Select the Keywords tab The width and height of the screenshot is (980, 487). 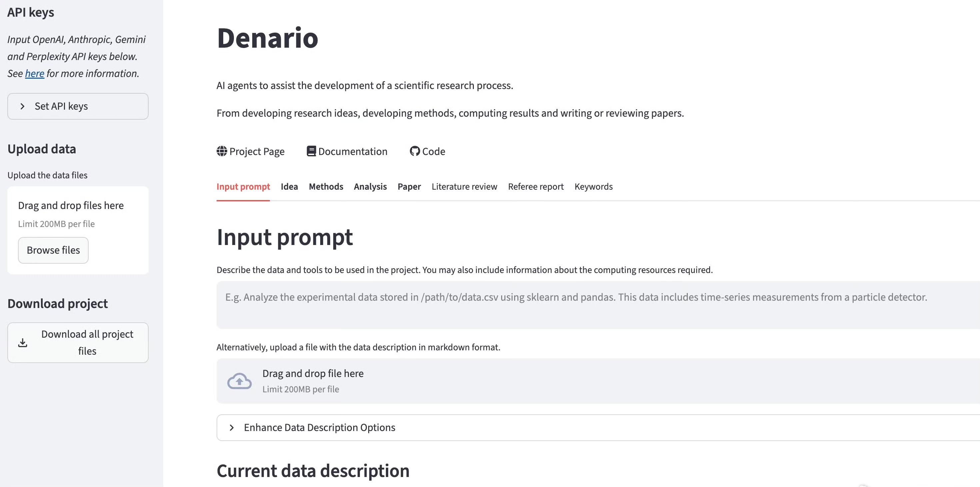[x=593, y=186]
